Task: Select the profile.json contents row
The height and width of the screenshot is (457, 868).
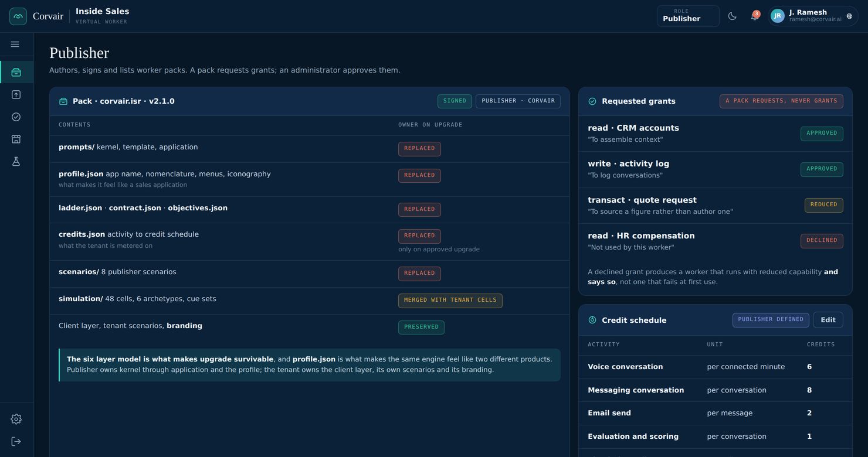Action: [x=310, y=179]
